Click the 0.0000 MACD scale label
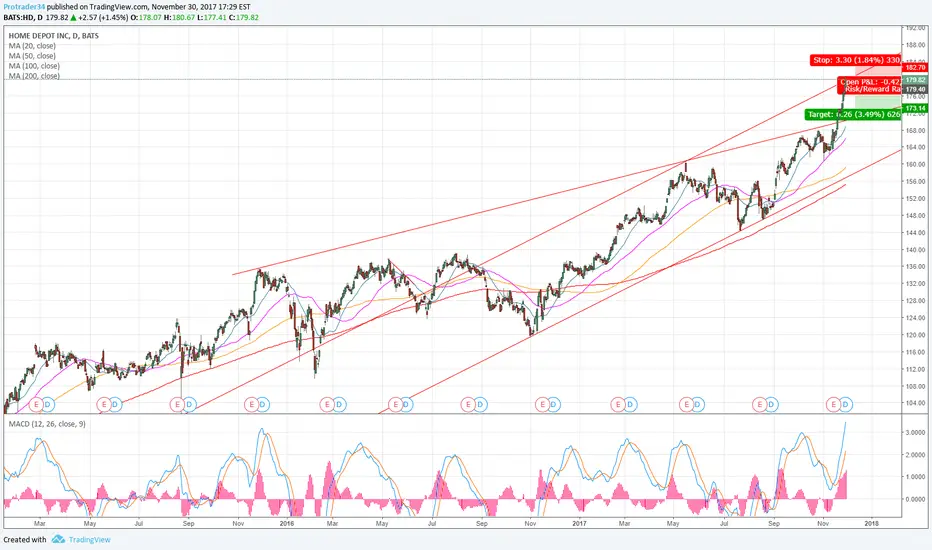This screenshot has height=550, width=932. (916, 499)
